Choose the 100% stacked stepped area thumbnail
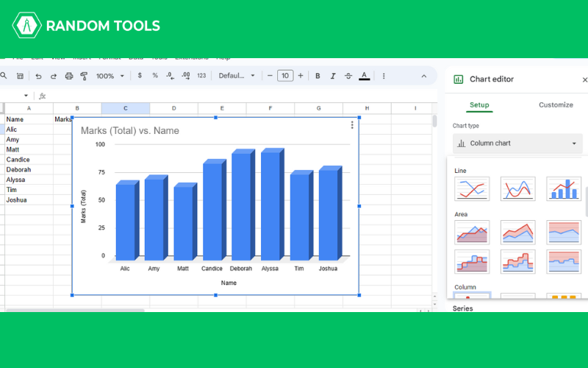588x368 pixels. (x=564, y=262)
